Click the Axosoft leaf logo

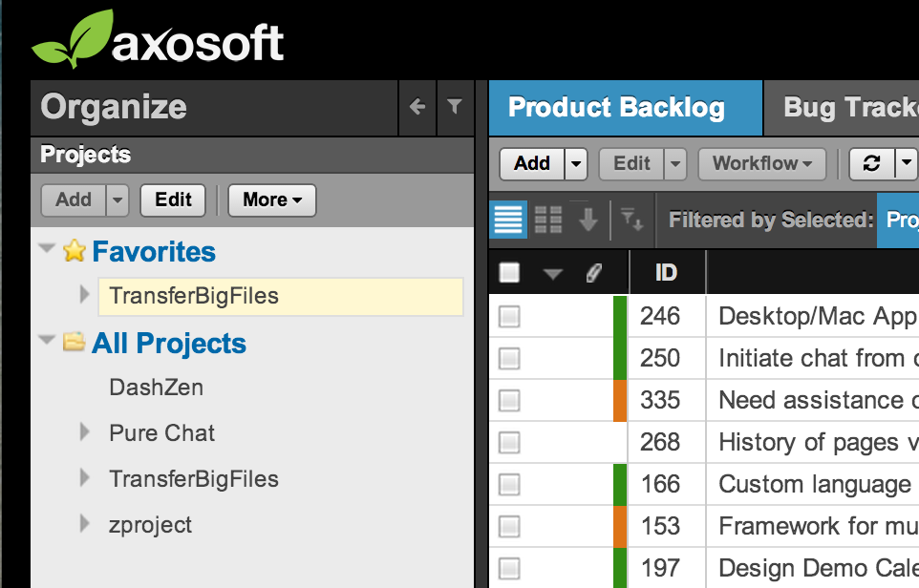[72, 38]
